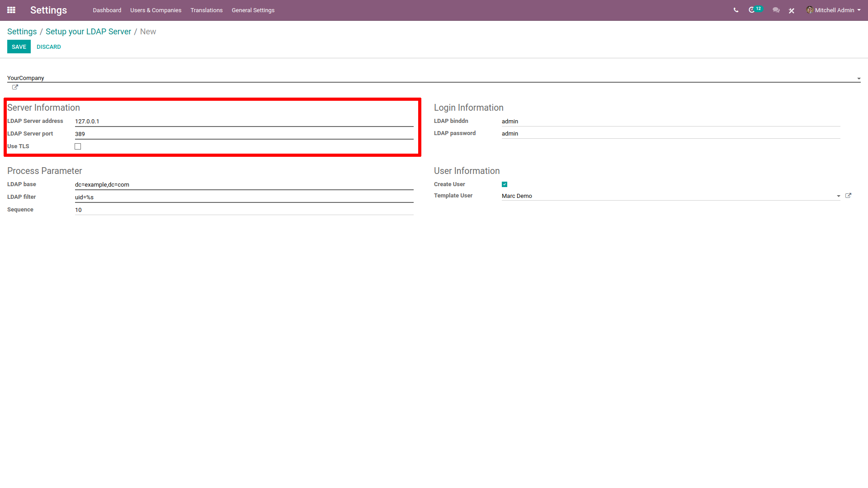Click the Setup your LDAP Server breadcrumb link
The width and height of the screenshot is (868, 488).
point(88,32)
